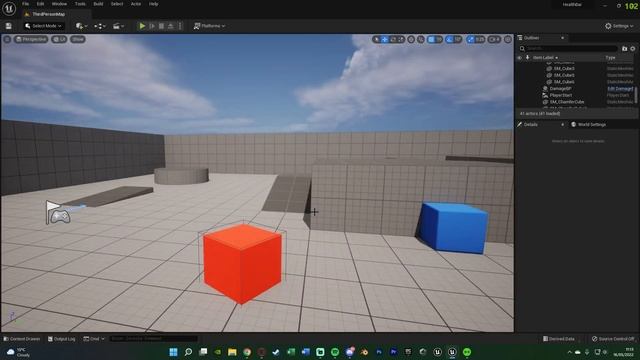Select the Outliner panel tab
Image resolution: width=640 pixels, height=360 pixels.
tap(531, 38)
